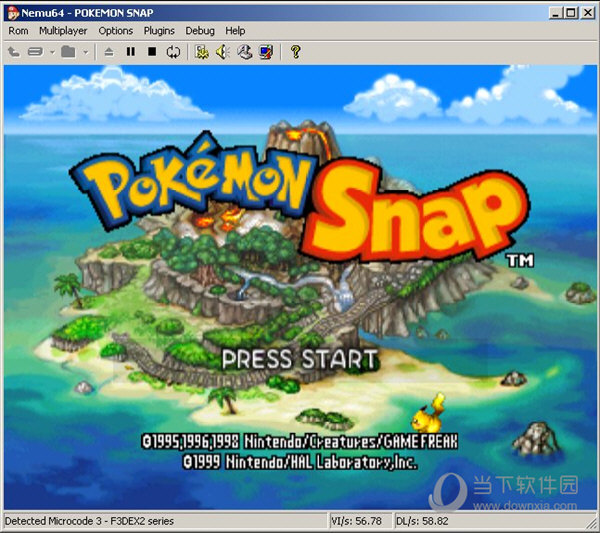Open the CPU settings gear icon
600x533 pixels.
coord(202,52)
